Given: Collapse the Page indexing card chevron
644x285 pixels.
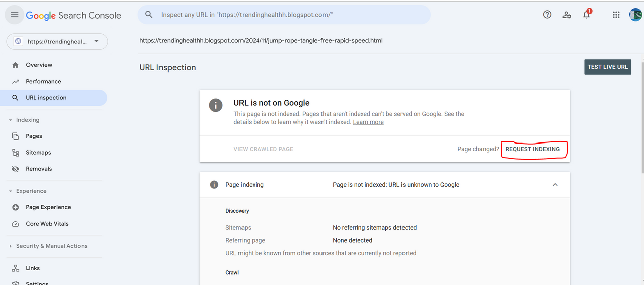Looking at the screenshot, I should pos(555,185).
